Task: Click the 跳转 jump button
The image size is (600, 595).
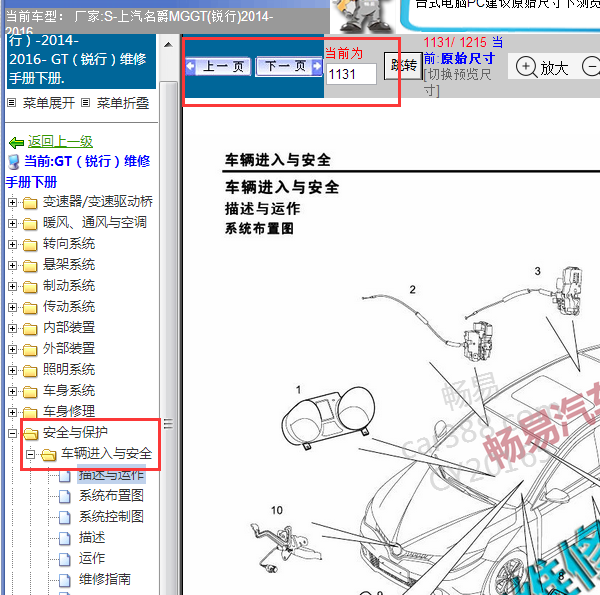Action: coord(403,66)
